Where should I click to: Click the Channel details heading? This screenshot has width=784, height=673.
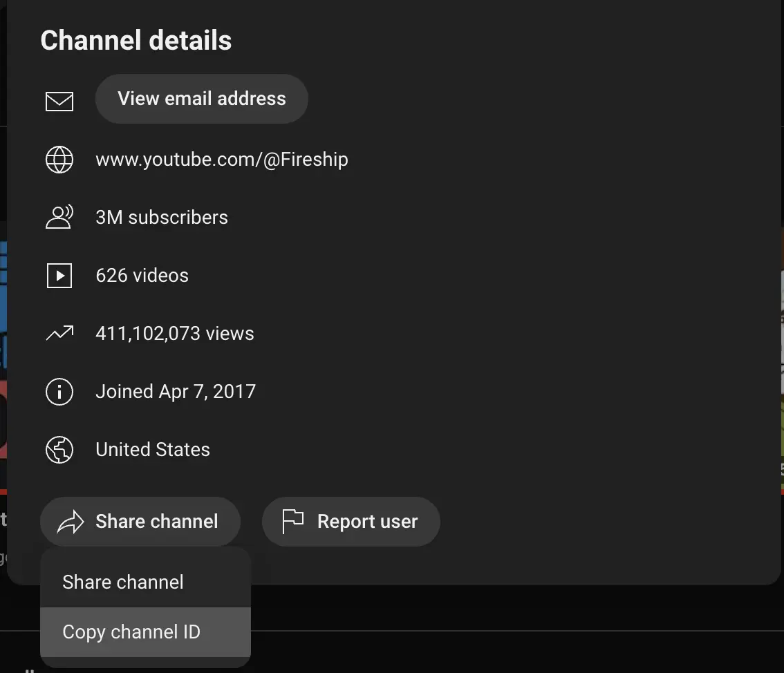136,40
